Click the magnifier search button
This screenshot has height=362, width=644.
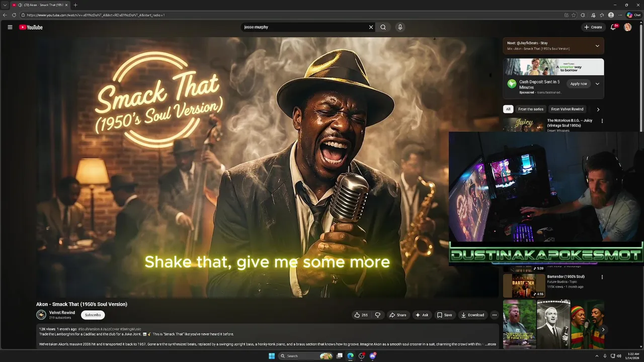click(x=383, y=27)
